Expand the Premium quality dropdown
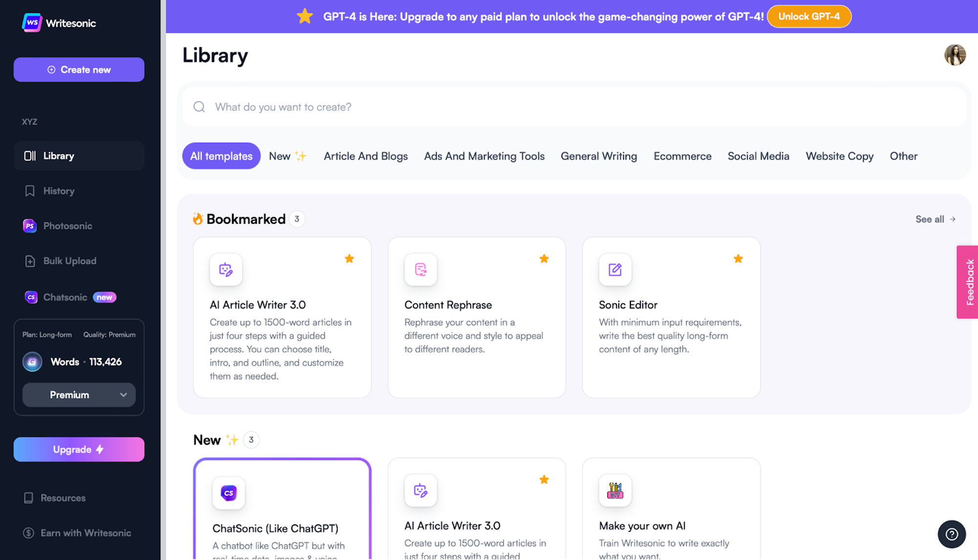978x560 pixels. pyautogui.click(x=79, y=395)
